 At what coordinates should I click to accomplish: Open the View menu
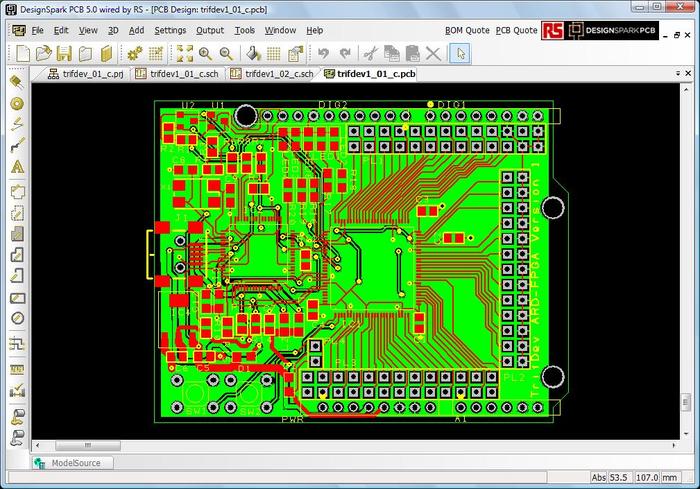coord(88,30)
